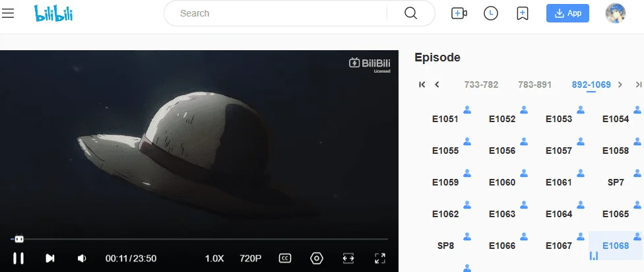Jump to first episode range page
Screen dimensions: 644x272
(x=422, y=85)
